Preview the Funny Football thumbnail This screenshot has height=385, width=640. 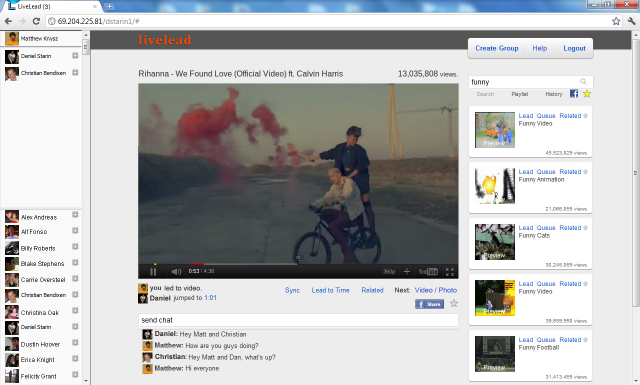pos(495,354)
